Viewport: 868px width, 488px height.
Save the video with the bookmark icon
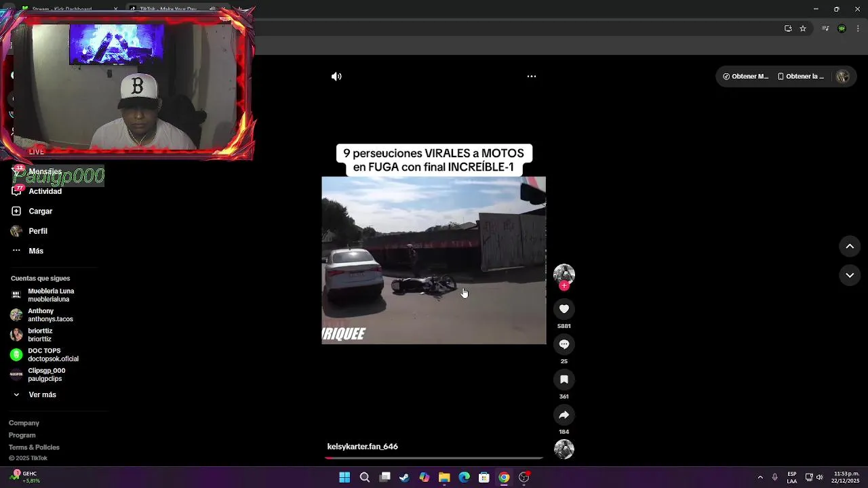click(x=564, y=380)
